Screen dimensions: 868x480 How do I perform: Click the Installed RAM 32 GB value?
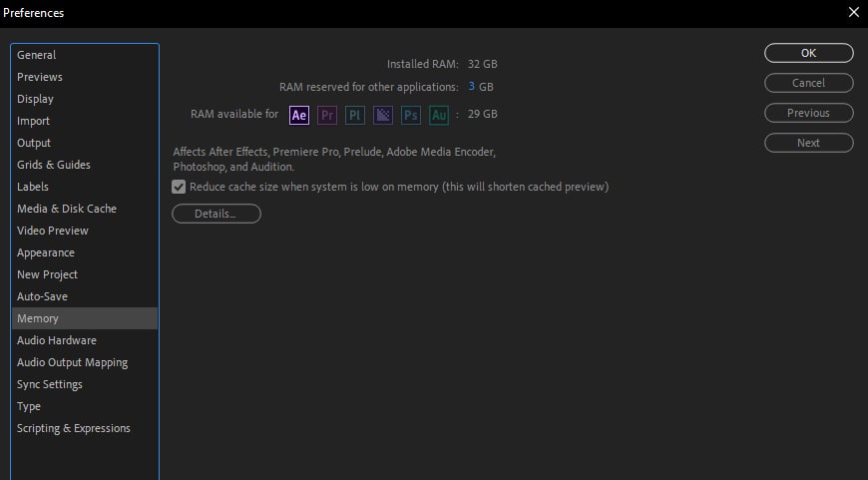click(482, 64)
